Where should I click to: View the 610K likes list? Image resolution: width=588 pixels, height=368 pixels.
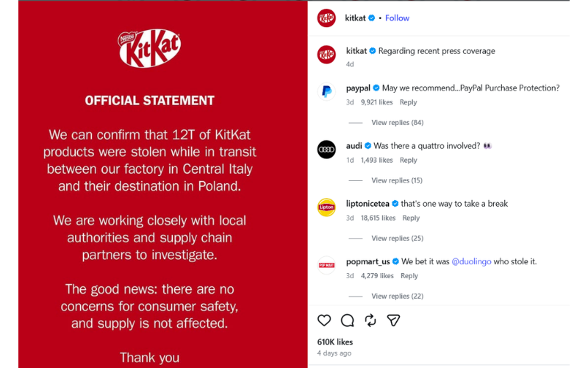[335, 342]
